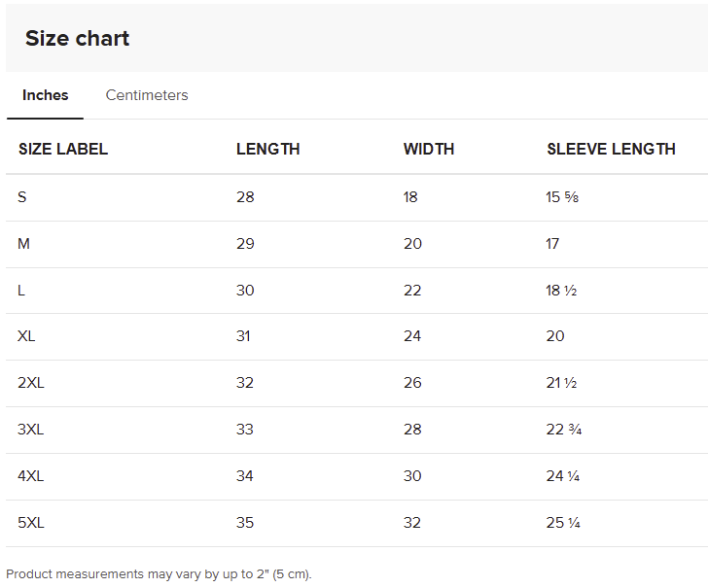Select the L size row label
The image size is (708, 588).
click(x=21, y=291)
